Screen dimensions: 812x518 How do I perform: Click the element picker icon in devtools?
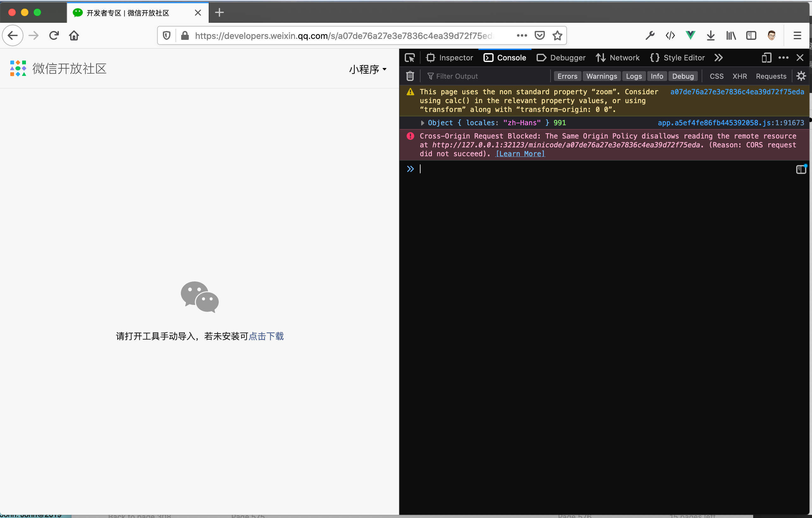click(410, 58)
